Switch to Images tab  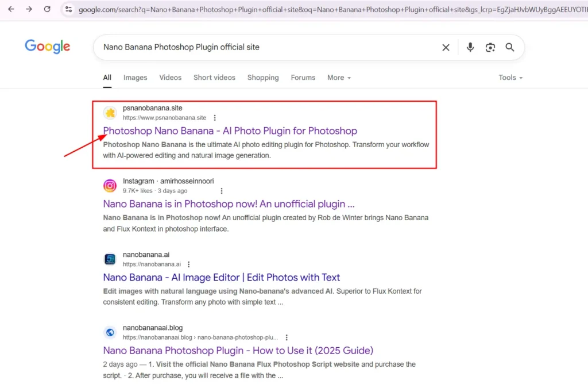click(x=135, y=78)
